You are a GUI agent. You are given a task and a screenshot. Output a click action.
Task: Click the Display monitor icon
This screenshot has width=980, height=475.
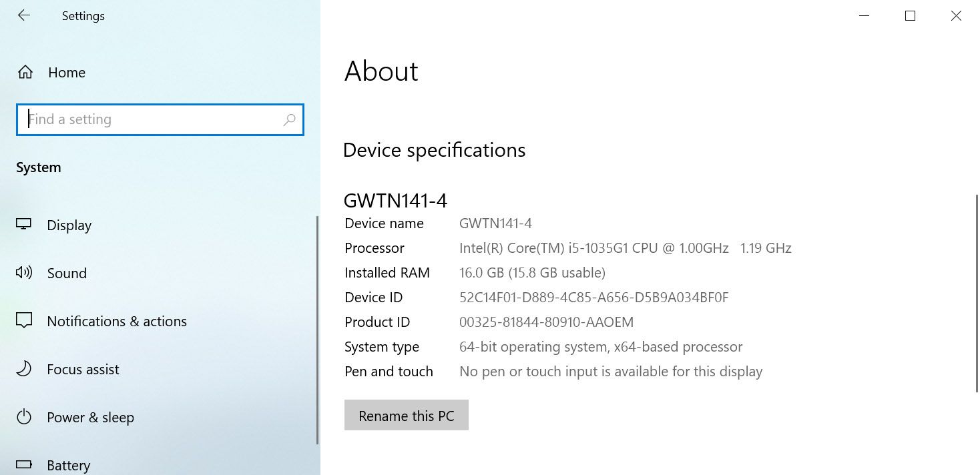(24, 225)
